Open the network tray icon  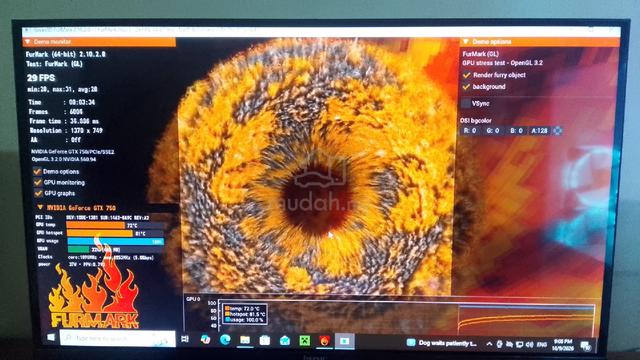coord(520,345)
